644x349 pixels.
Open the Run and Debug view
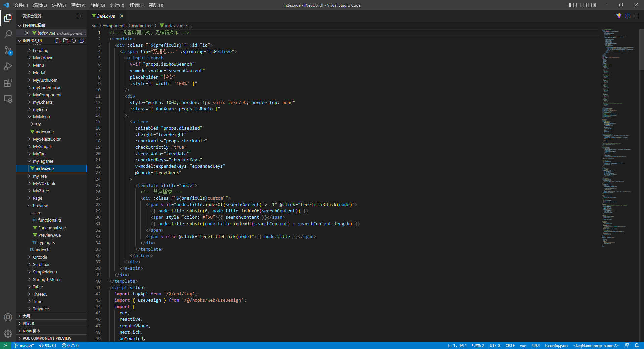tap(8, 66)
